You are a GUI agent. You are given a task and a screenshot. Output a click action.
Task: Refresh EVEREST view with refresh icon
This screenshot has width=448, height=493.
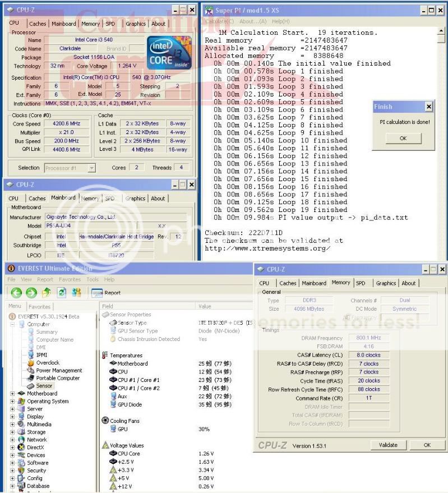click(x=62, y=292)
